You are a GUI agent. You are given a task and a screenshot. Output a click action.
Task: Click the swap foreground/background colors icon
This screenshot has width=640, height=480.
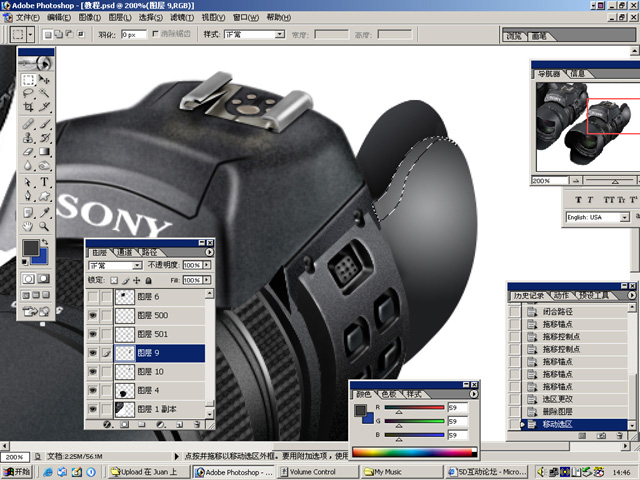(45, 242)
